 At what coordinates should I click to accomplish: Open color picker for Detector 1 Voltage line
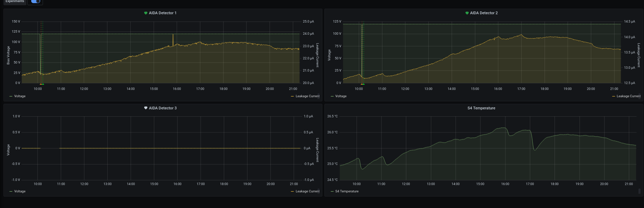coord(11,96)
